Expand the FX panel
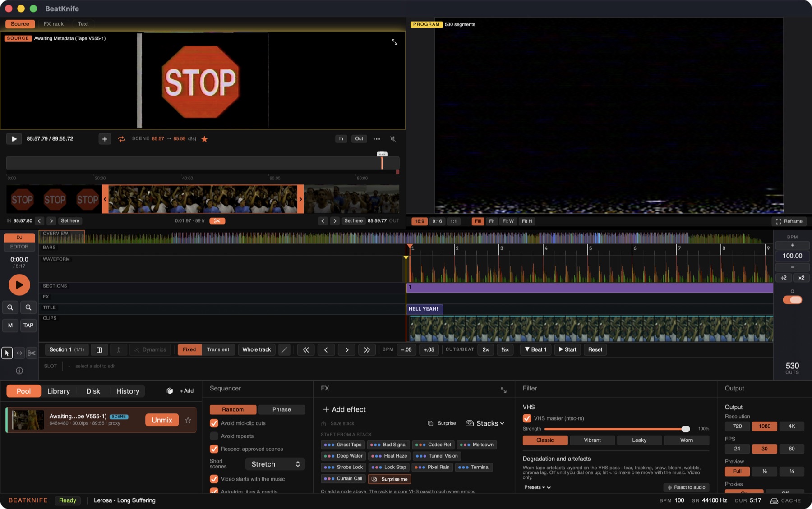The height and width of the screenshot is (509, 812). tap(503, 390)
